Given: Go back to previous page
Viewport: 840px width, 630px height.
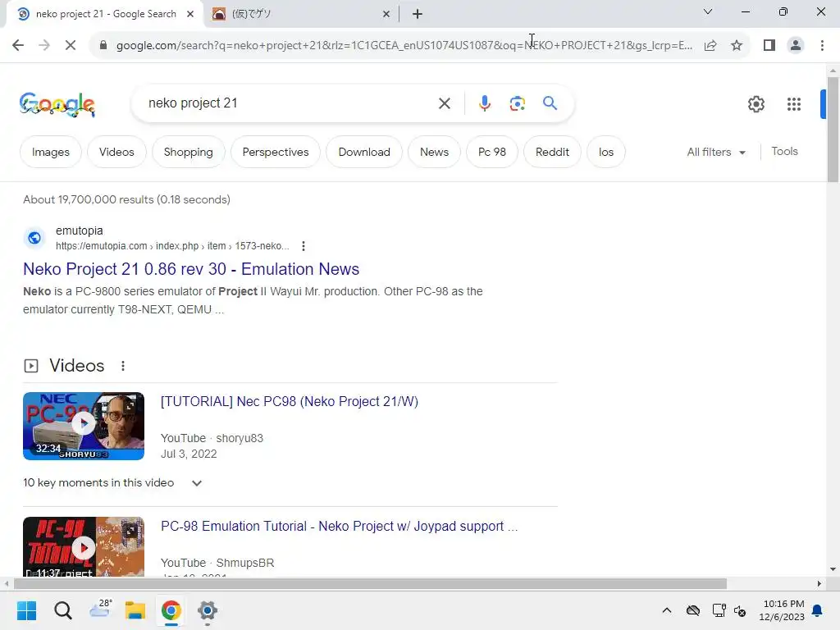Looking at the screenshot, I should coord(18,45).
